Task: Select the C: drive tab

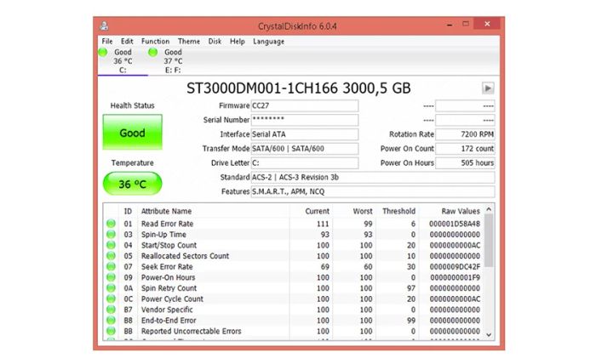Action: [x=123, y=60]
